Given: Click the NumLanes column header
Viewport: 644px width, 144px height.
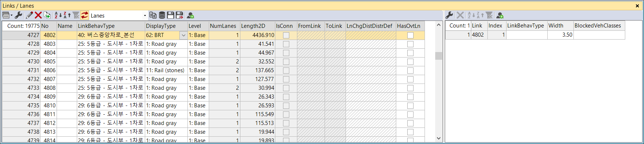Looking at the screenshot, I should click(224, 26).
